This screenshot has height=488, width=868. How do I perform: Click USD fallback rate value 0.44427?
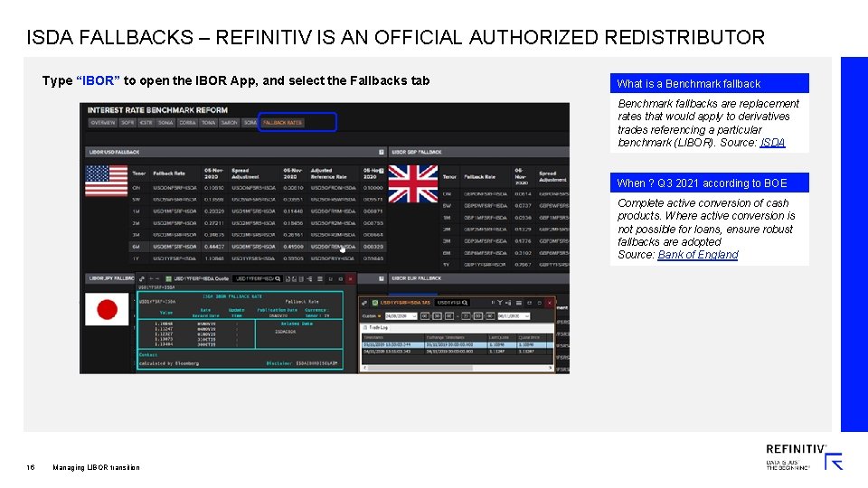(x=213, y=247)
